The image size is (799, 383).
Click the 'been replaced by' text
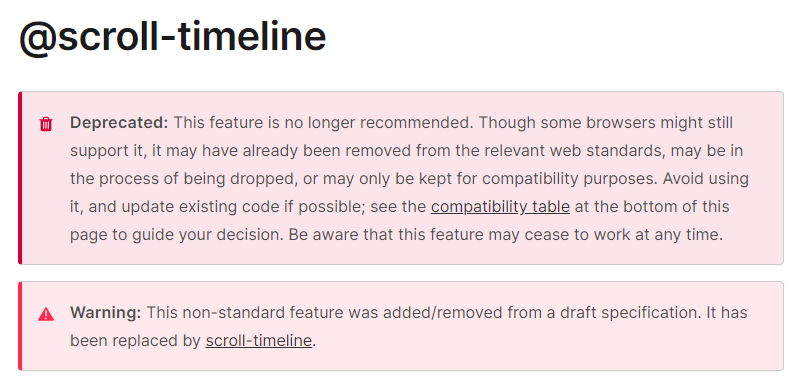tap(135, 341)
